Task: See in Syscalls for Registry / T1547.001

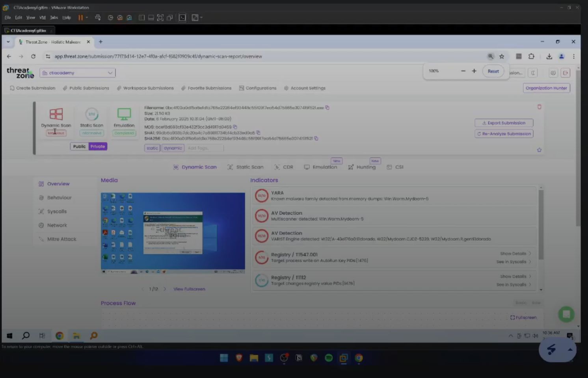Action: point(514,262)
